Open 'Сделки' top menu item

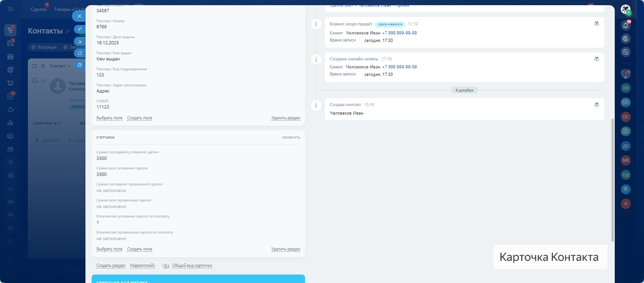click(x=38, y=9)
